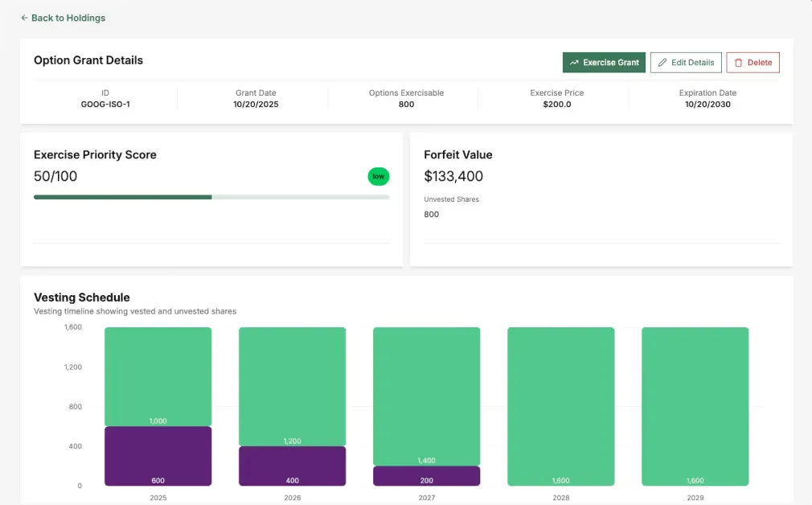The width and height of the screenshot is (812, 505).
Task: Click the grant ID GOOG-ISO-1
Action: point(105,104)
